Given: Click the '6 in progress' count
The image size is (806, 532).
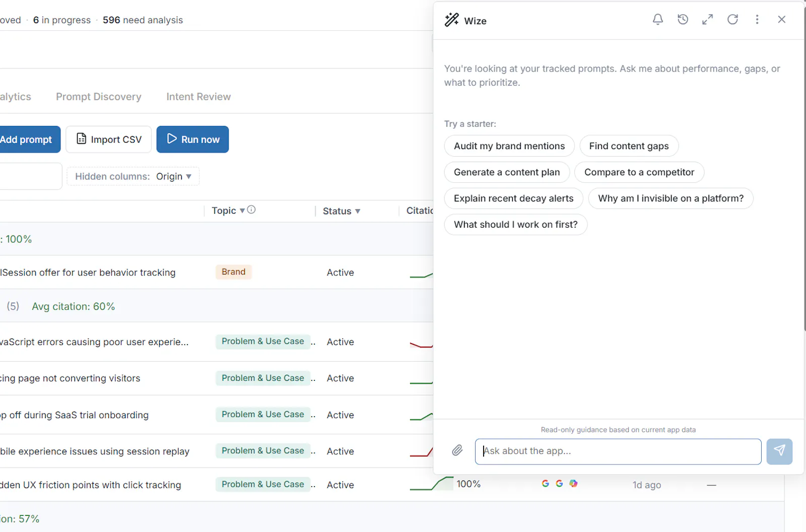Looking at the screenshot, I should [62, 20].
